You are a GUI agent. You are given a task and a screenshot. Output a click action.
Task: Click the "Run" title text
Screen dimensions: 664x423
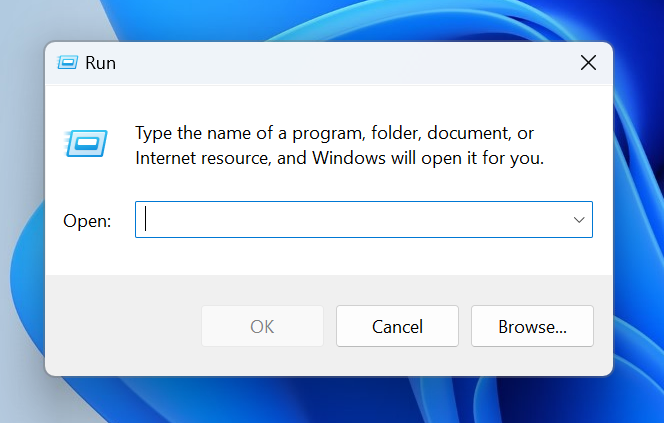point(100,63)
